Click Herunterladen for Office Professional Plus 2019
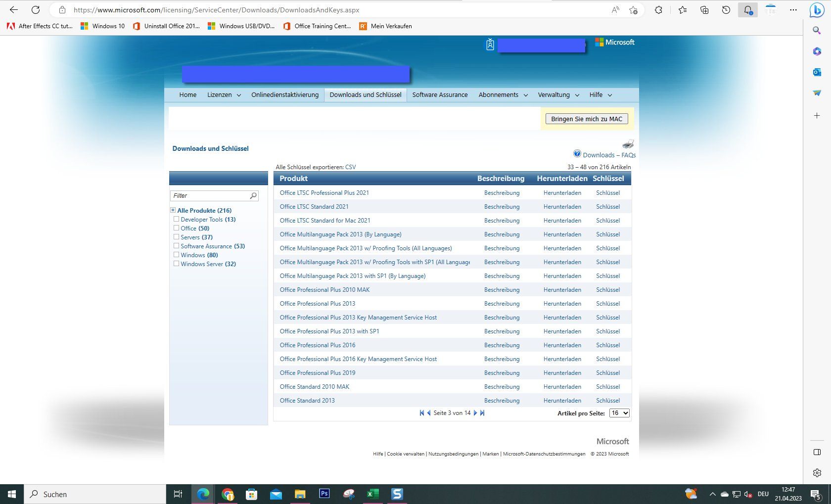This screenshot has width=831, height=504. 562,373
